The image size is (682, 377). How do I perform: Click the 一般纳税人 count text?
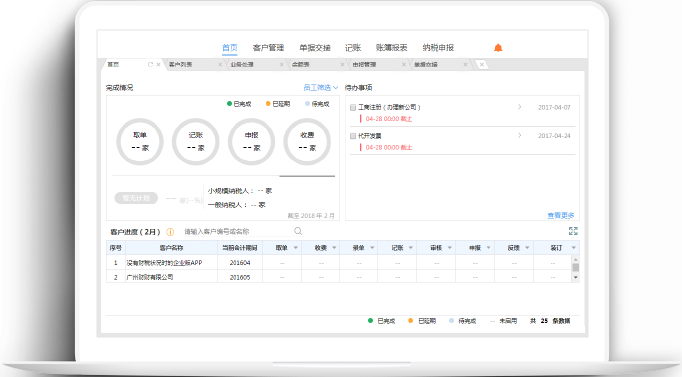[236, 204]
